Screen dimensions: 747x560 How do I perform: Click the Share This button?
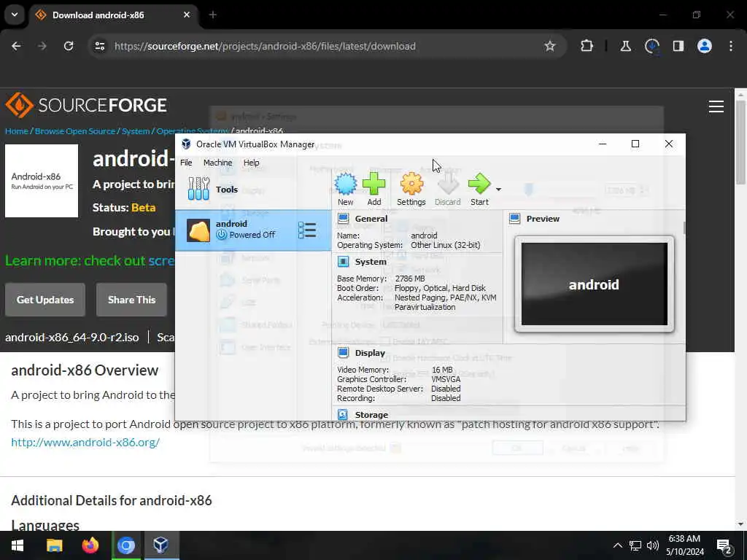pos(131,300)
